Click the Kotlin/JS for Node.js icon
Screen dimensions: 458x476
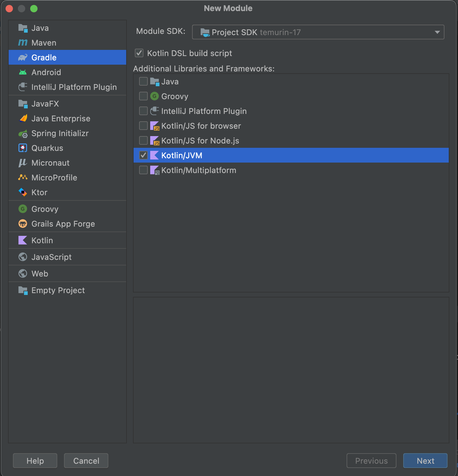155,141
